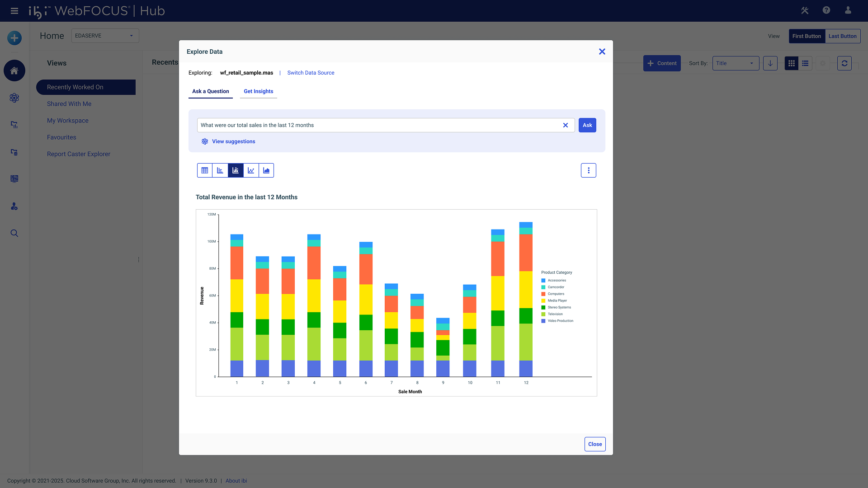Click Computers legend color swatch
The height and width of the screenshot is (488, 868).
(x=543, y=294)
